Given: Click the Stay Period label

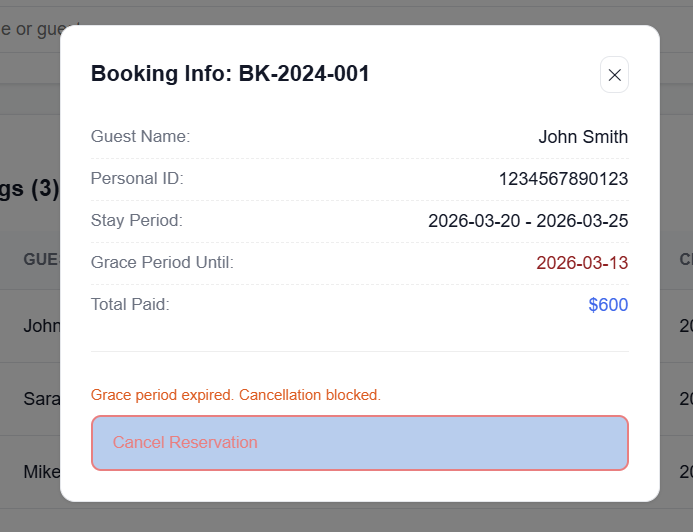Looking at the screenshot, I should 137,220.
